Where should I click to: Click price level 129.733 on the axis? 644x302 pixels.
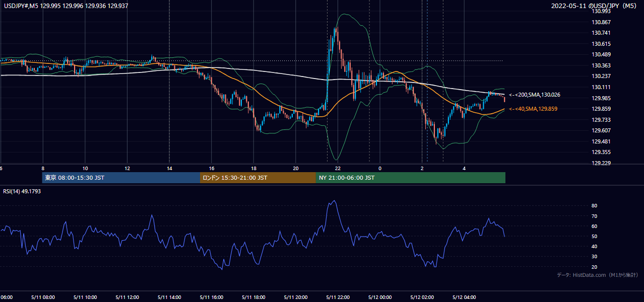pos(602,120)
